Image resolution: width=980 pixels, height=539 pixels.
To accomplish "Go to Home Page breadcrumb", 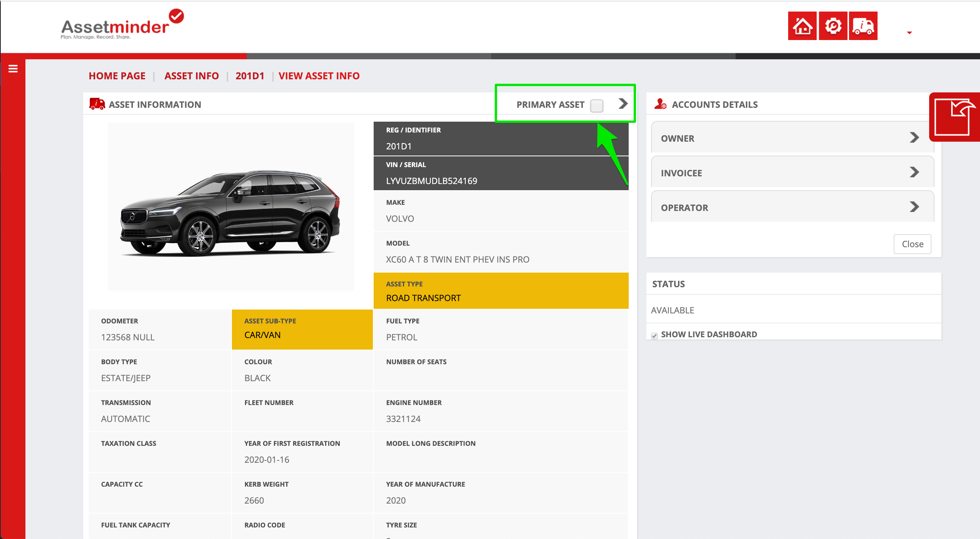I will pos(117,76).
